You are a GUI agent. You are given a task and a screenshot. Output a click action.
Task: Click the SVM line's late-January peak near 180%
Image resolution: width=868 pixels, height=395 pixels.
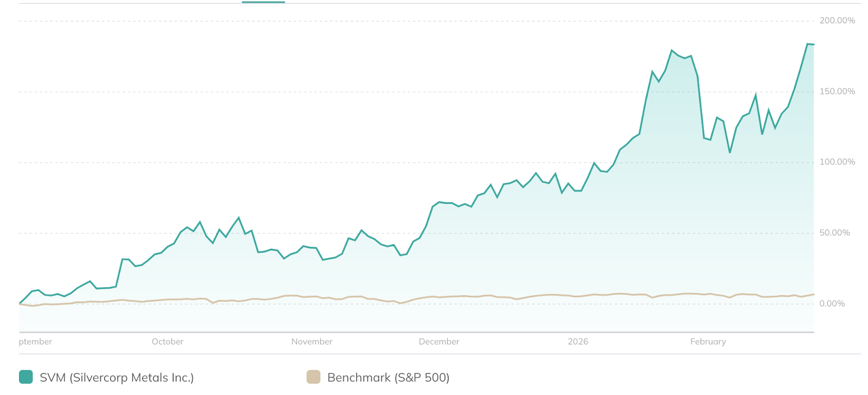click(672, 50)
